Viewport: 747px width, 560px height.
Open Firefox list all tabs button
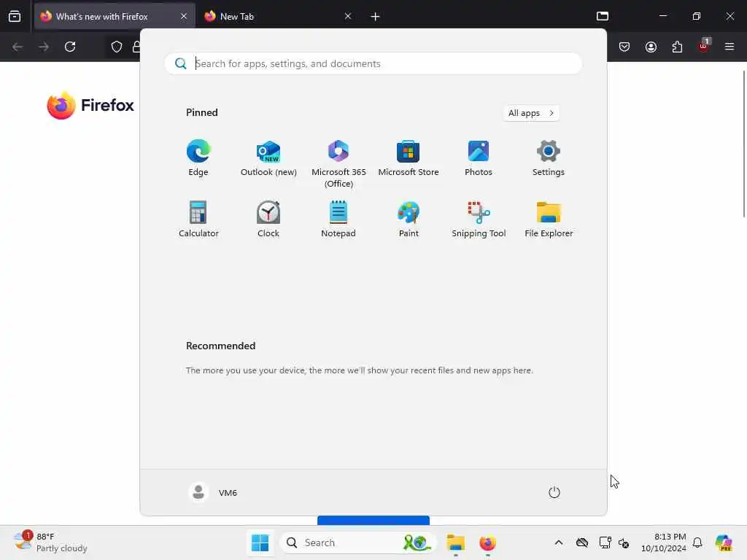click(x=602, y=16)
